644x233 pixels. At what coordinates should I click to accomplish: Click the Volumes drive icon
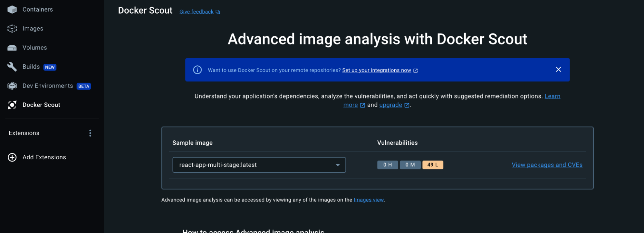pos(12,48)
